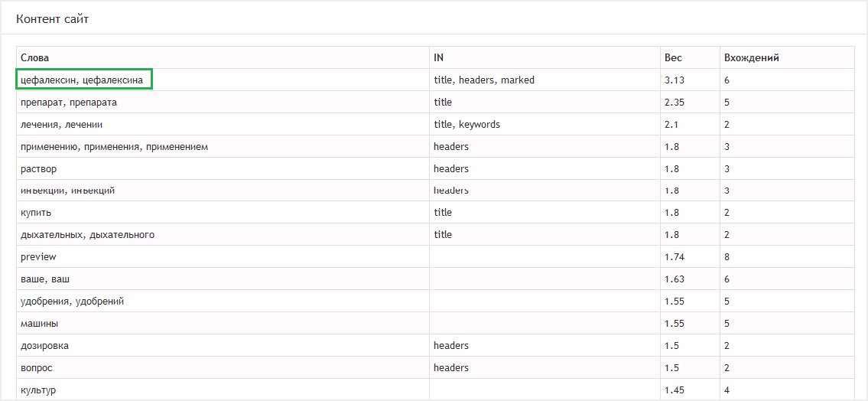Click the "Вхождений" column header

751,57
